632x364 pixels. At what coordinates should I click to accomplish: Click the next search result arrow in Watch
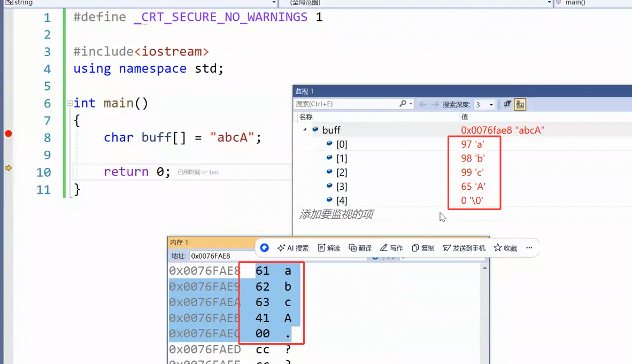435,104
